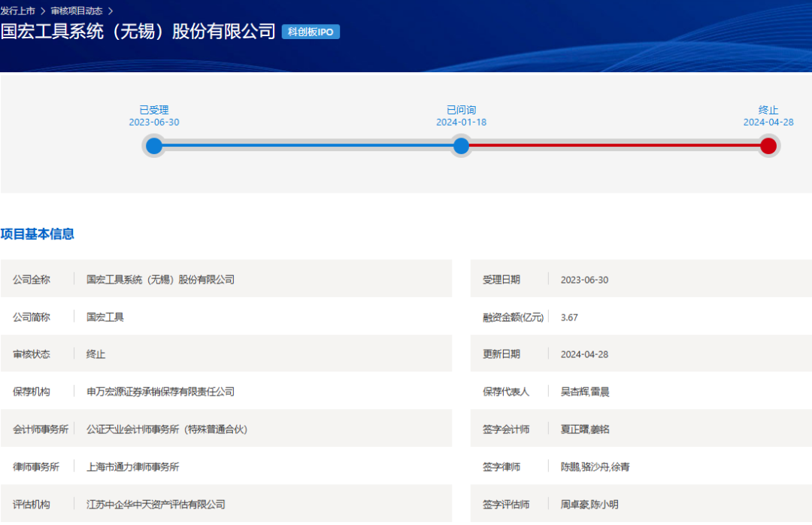Image resolution: width=812 pixels, height=525 pixels.
Task: Click the 律师事务所 field label
Action: point(36,467)
